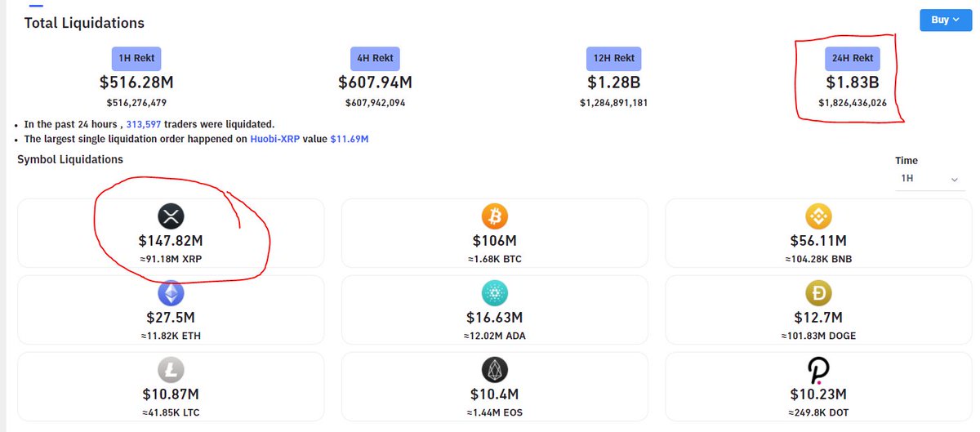
Task: Click the ≈11.82K ETH quantity text
Action: point(171,336)
